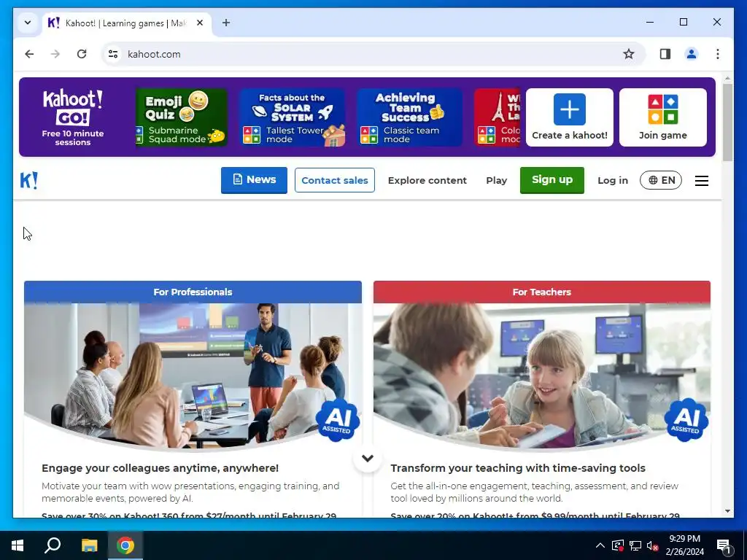Open Explore content menu

tap(427, 181)
